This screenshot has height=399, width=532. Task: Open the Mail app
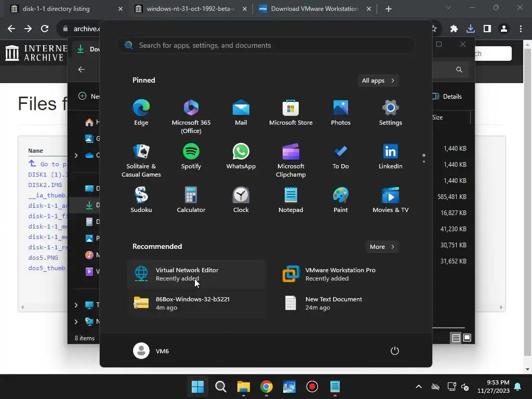(241, 113)
